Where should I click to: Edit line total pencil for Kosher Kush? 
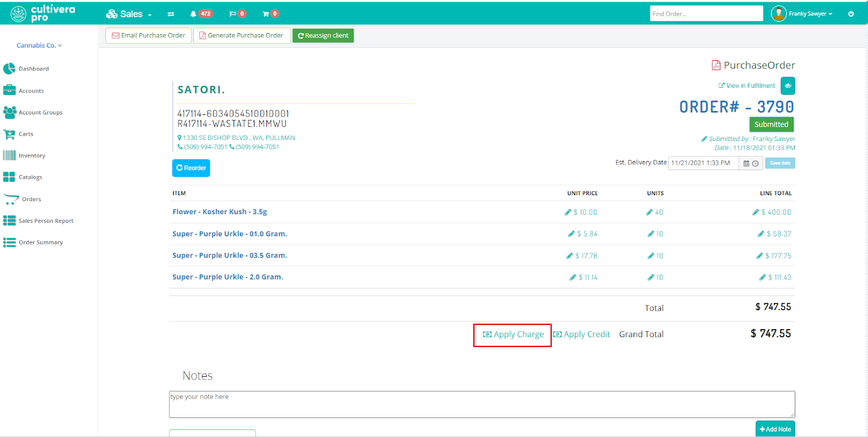(x=756, y=213)
